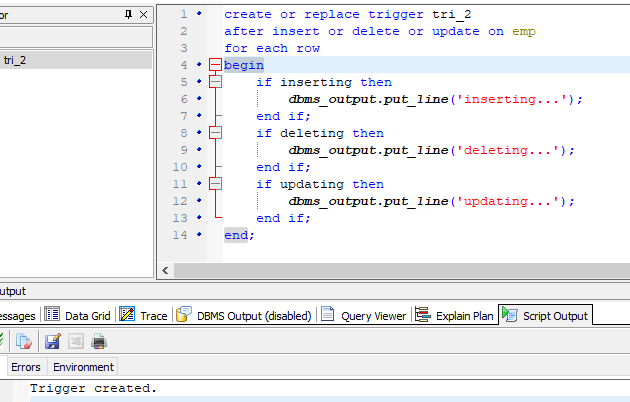Viewport: 630px width, 402px height.
Task: Click the Trace pencil icon
Action: [127, 314]
